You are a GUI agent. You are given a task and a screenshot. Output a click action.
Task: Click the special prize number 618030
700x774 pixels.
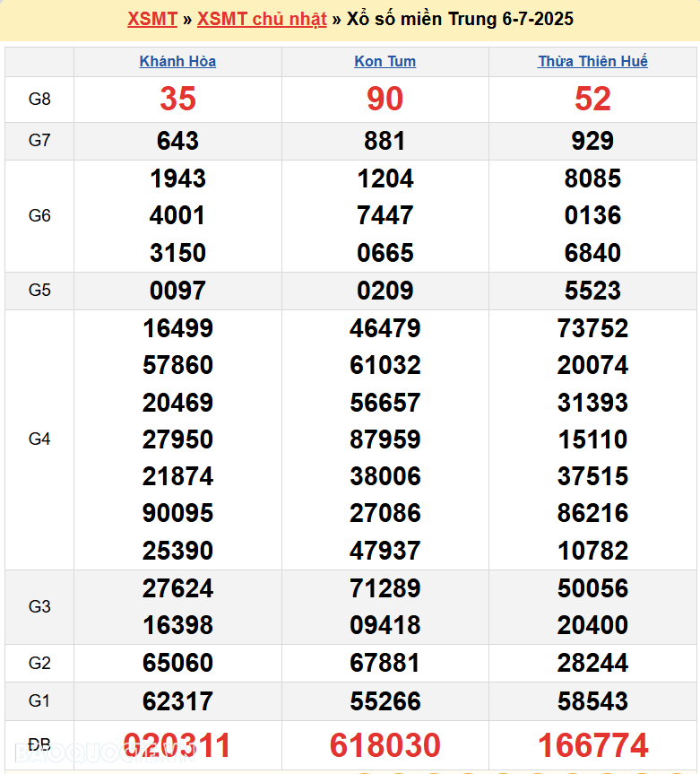coord(385,745)
